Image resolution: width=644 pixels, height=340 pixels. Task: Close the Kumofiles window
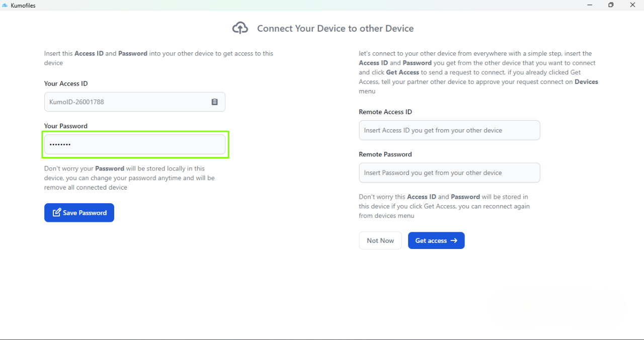click(633, 5)
